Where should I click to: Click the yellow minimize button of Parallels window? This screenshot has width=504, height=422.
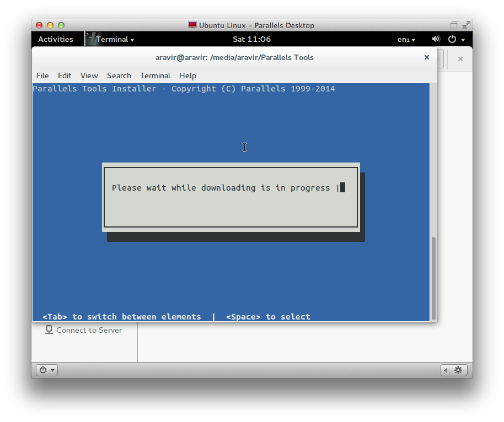(50, 25)
